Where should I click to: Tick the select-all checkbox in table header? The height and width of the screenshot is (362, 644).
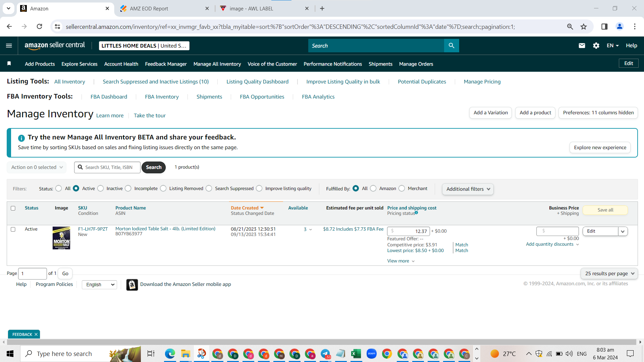click(13, 208)
